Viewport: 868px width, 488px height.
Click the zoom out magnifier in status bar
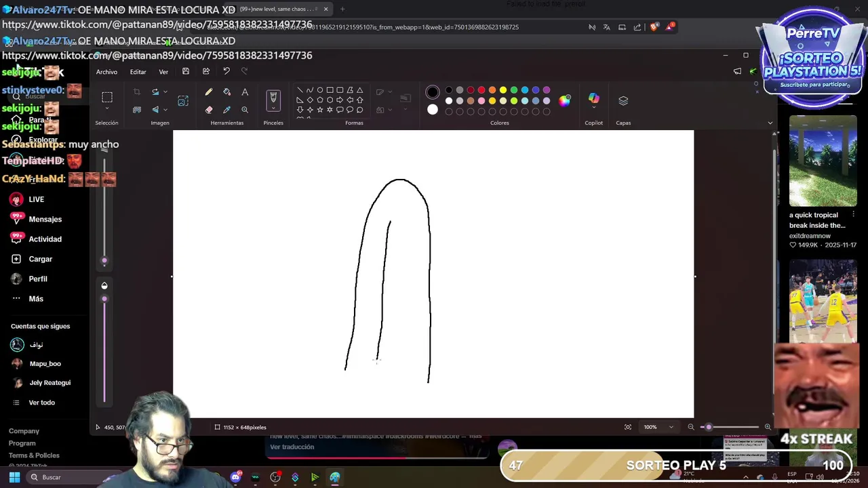(x=691, y=427)
